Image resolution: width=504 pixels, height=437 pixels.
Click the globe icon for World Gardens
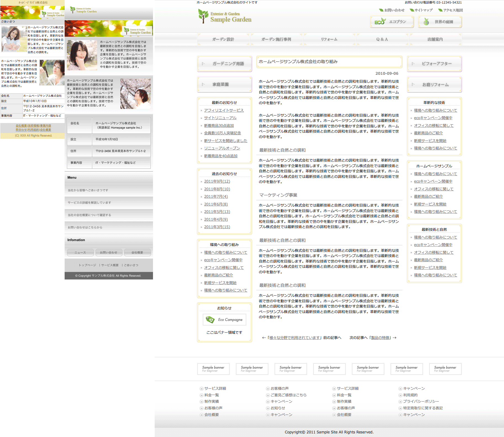426,22
